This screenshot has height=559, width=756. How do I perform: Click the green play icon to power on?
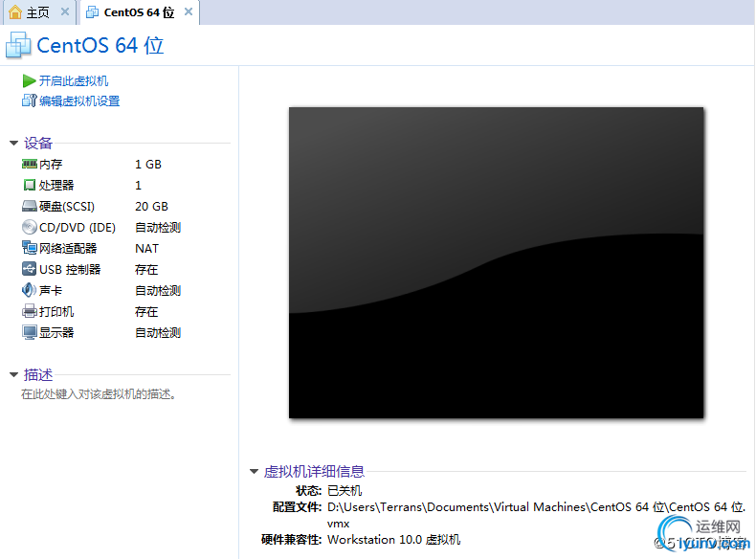click(29, 81)
